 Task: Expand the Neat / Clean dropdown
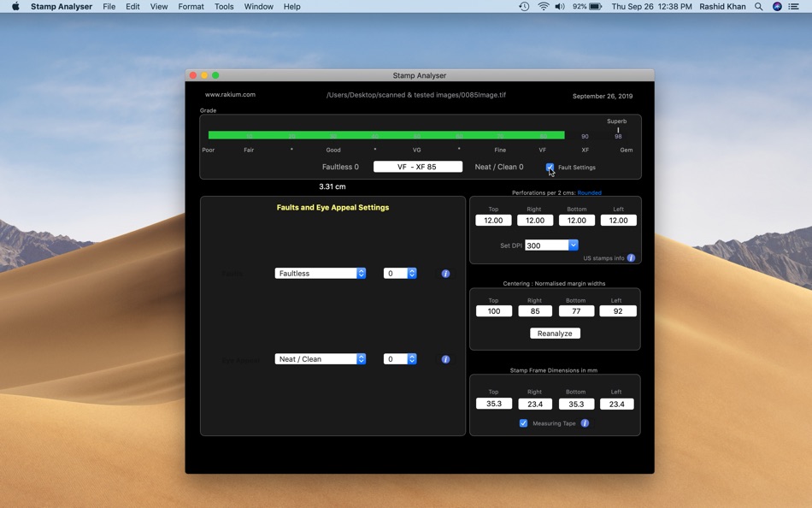click(320, 358)
